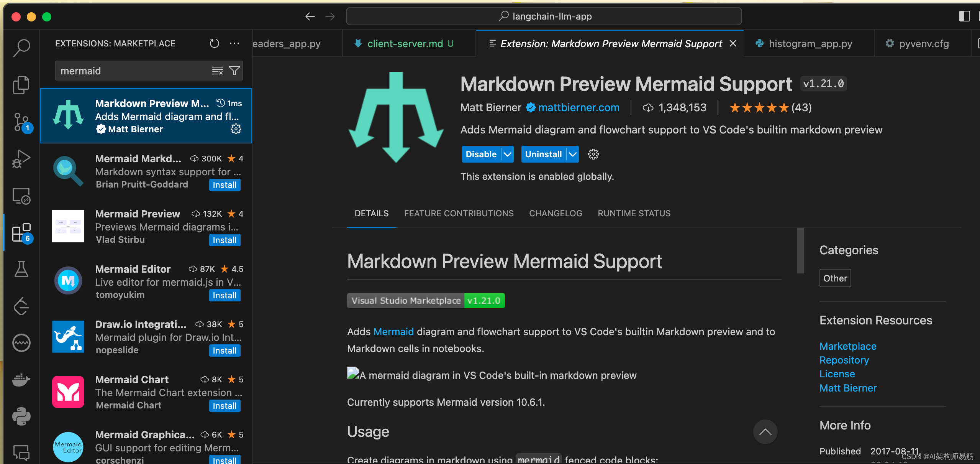The image size is (980, 464).
Task: Open mattbierner.com publisher link
Action: (x=578, y=107)
